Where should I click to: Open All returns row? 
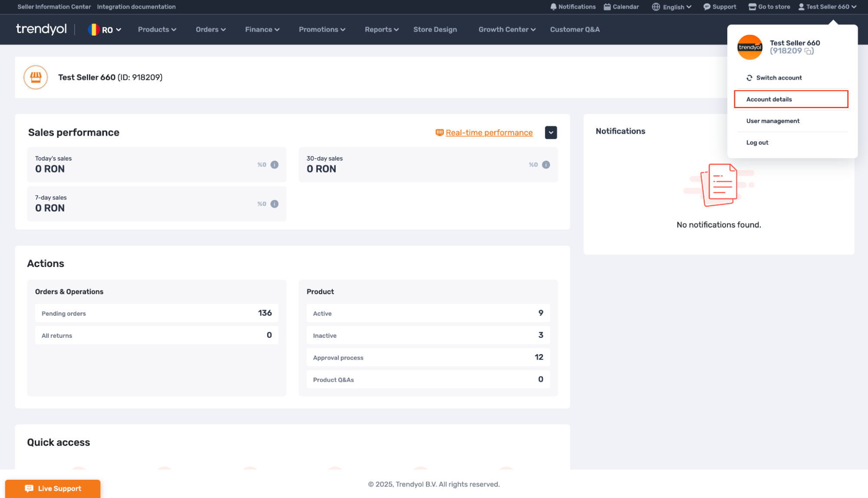pos(156,335)
